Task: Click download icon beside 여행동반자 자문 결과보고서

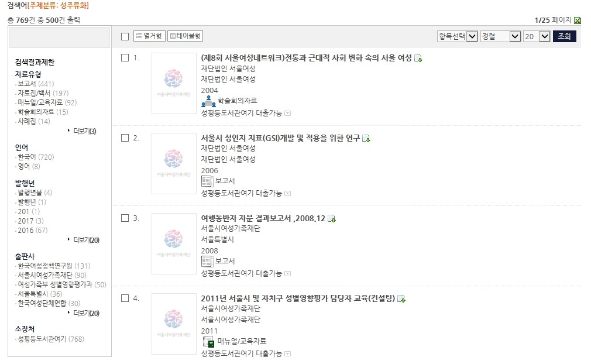Action: point(332,218)
